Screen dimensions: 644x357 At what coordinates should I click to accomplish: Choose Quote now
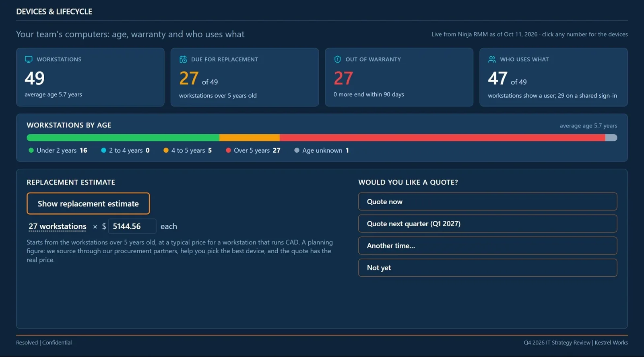pos(487,201)
